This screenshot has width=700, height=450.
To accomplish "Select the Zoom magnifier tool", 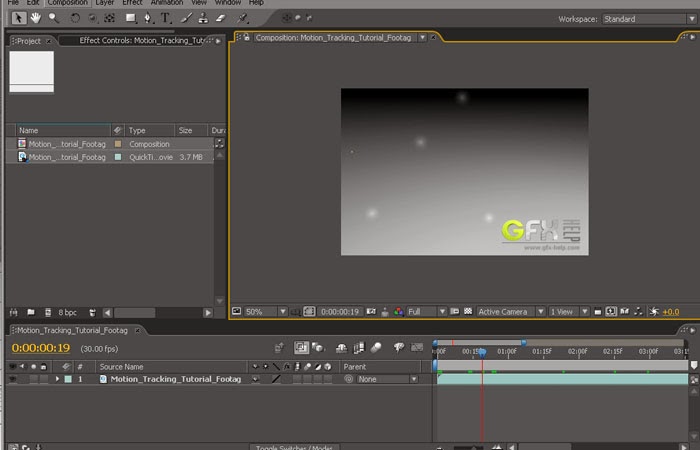I will tap(54, 18).
